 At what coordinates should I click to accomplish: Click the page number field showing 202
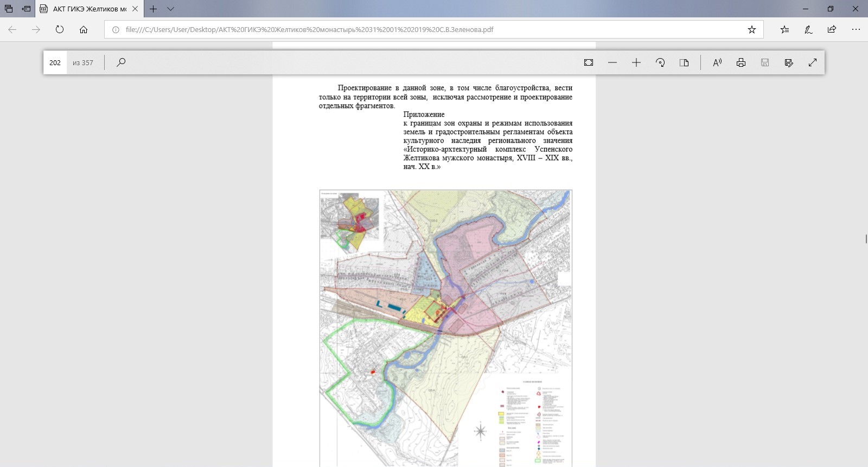[x=55, y=62]
